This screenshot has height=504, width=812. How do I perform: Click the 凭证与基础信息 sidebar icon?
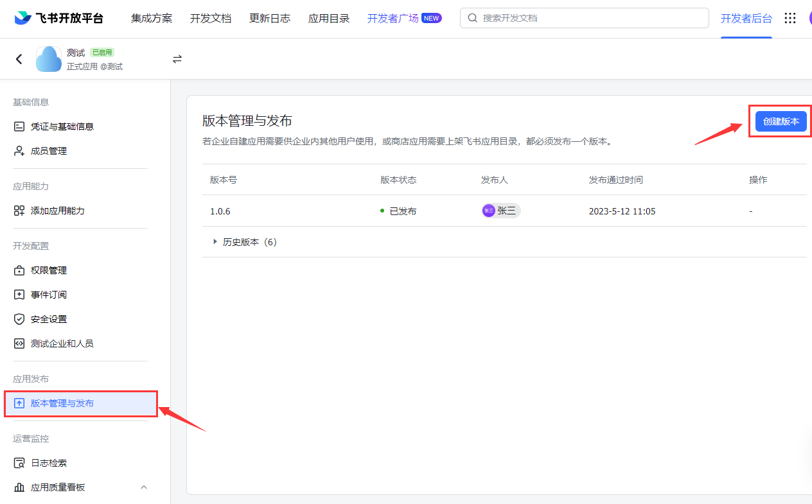(19, 126)
